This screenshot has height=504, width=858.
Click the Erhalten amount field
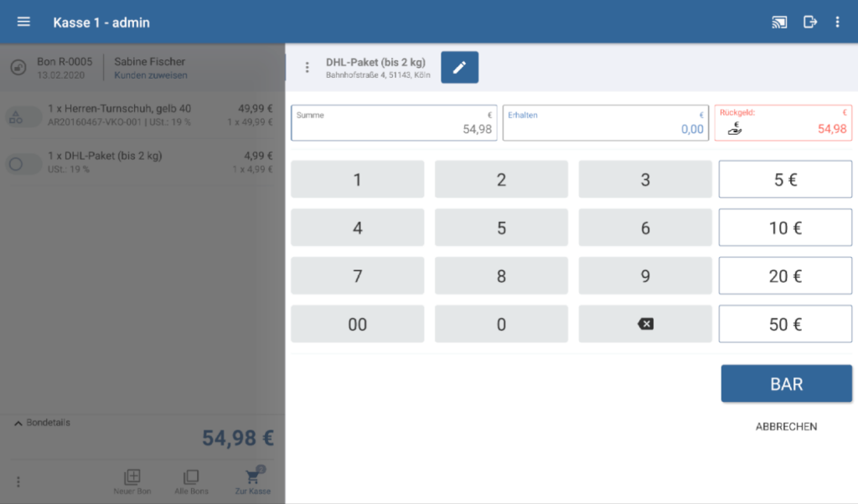606,123
